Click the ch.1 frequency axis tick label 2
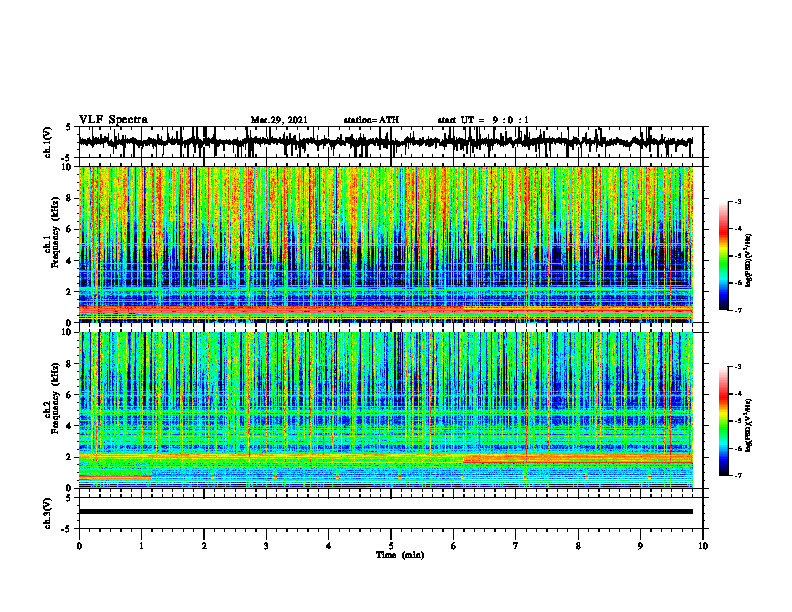Screen dimensions: 792x612 click(x=70, y=291)
